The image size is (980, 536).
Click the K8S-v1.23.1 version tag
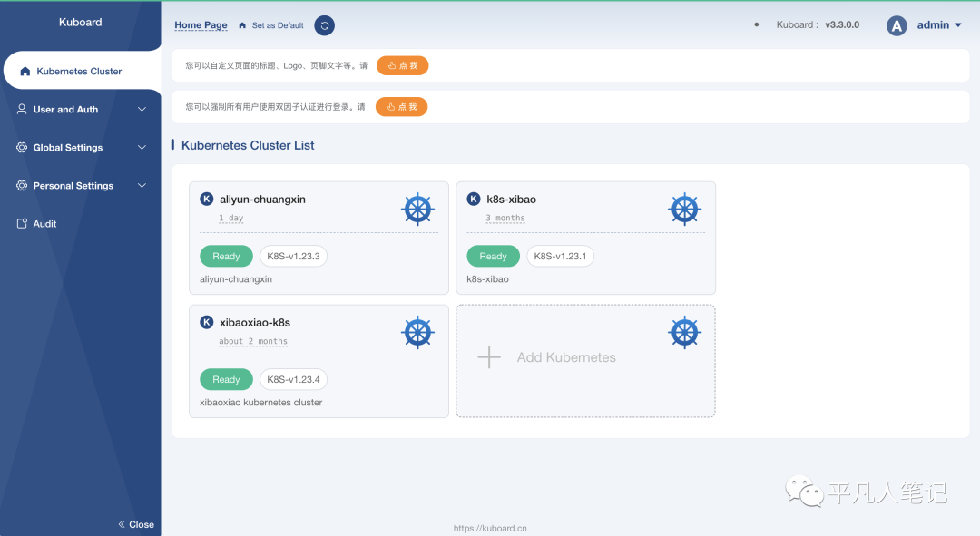point(560,256)
